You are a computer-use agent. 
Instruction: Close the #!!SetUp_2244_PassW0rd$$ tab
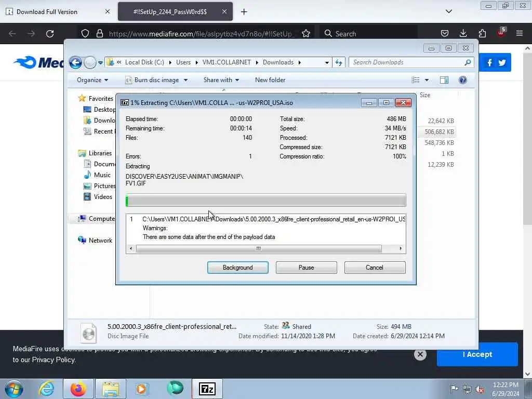(x=224, y=11)
